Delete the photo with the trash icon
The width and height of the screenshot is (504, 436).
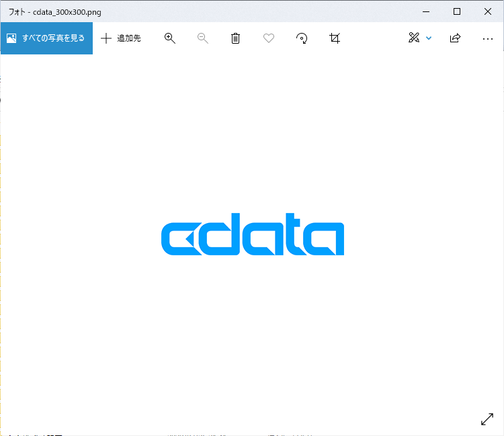pyautogui.click(x=235, y=38)
